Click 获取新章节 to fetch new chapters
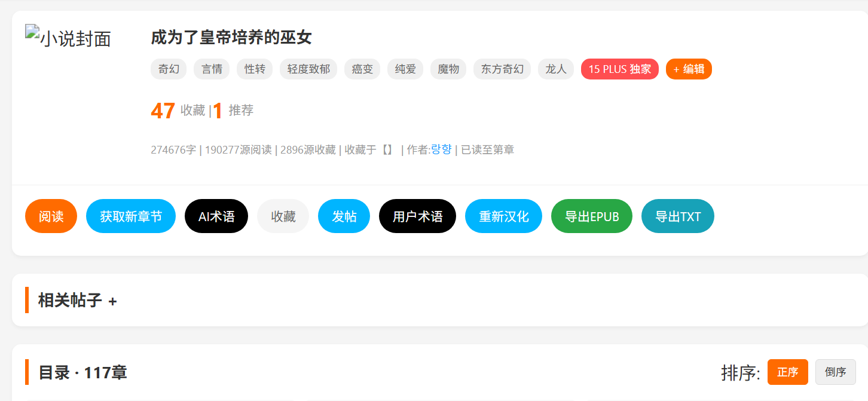The height and width of the screenshot is (401, 868). pos(131,216)
